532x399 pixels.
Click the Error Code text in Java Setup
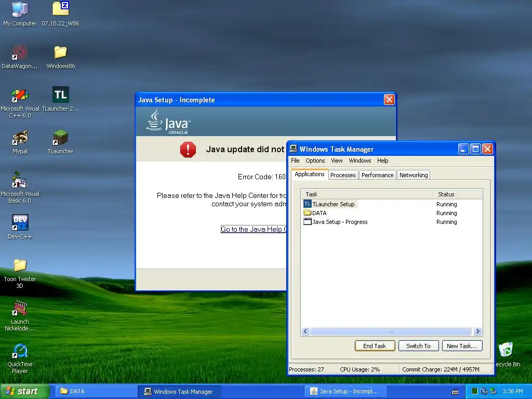(262, 177)
